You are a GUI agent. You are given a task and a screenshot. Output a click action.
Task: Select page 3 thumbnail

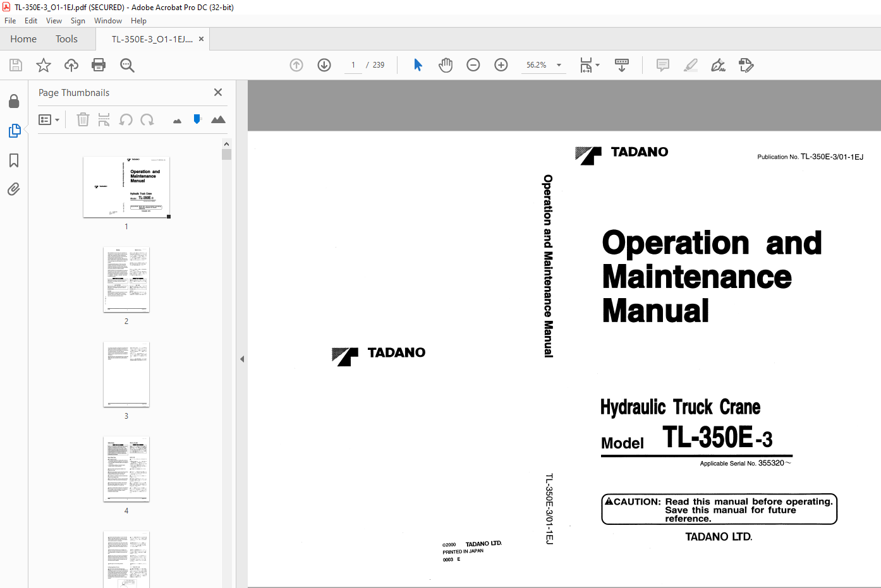(x=126, y=375)
